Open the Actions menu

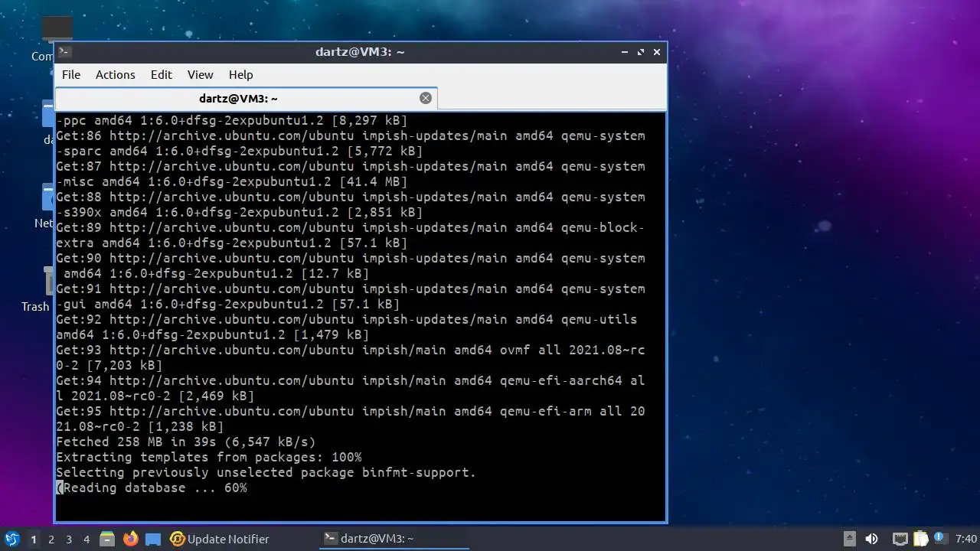coord(116,74)
